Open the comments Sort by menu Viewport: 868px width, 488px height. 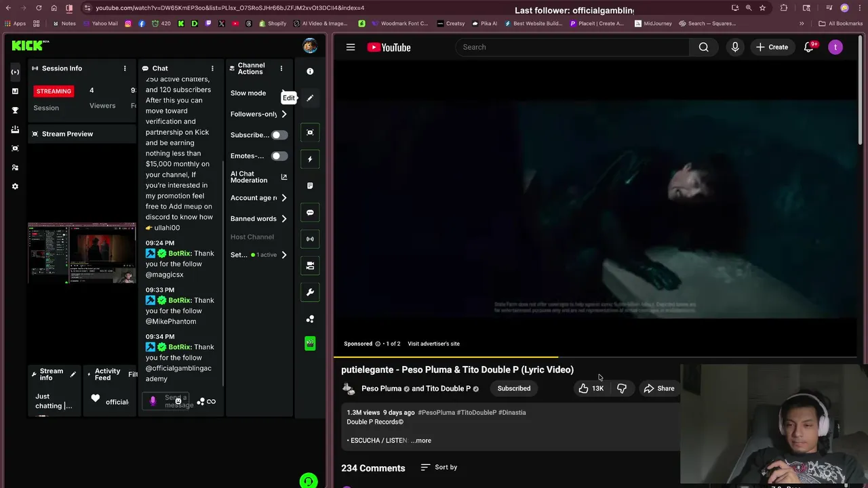439,467
